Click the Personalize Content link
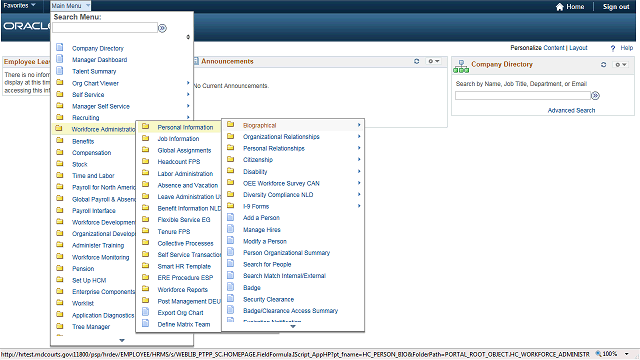 click(x=537, y=48)
